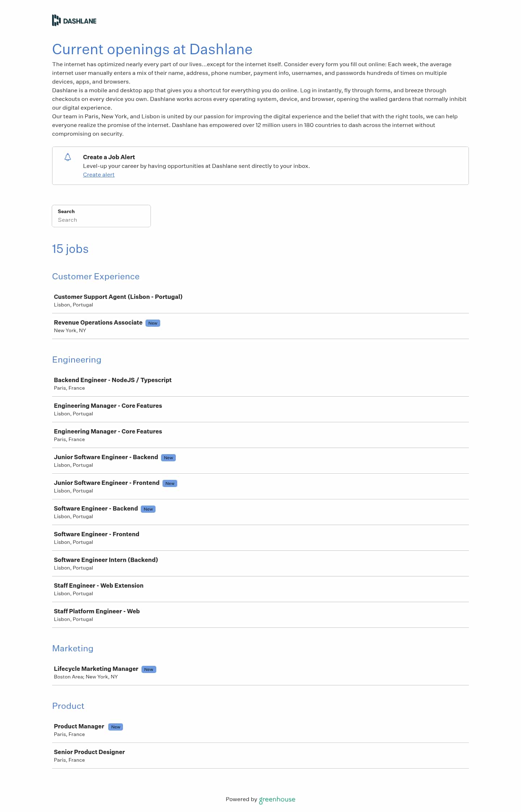Click the Search input field

point(101,220)
